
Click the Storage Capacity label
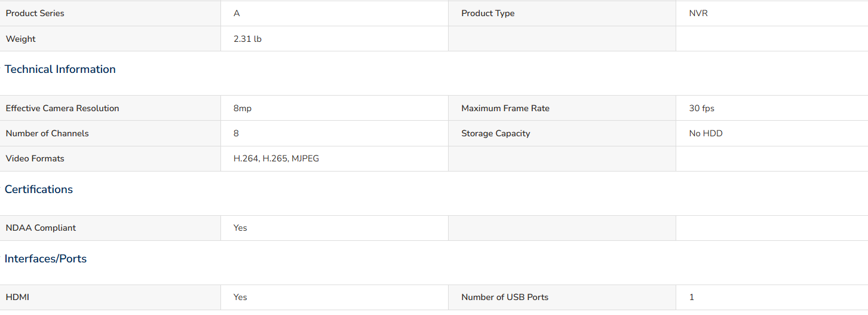click(496, 133)
